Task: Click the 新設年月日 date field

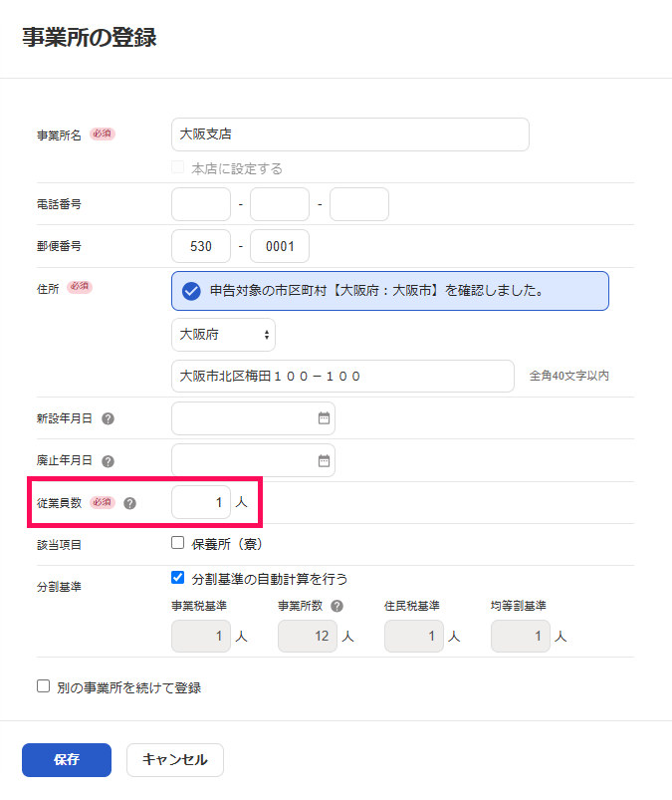Action: (253, 418)
